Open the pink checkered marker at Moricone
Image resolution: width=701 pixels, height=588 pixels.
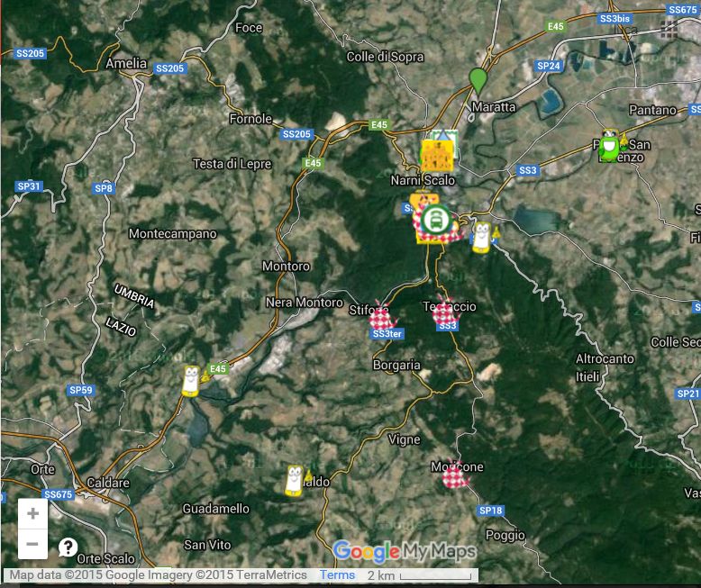pos(455,475)
